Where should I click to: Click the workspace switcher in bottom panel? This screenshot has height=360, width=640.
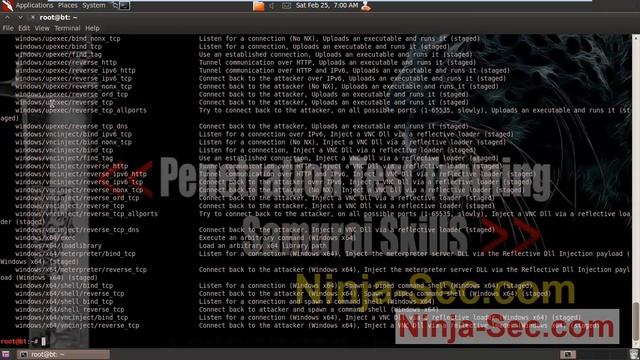pyautogui.click(x=568, y=354)
